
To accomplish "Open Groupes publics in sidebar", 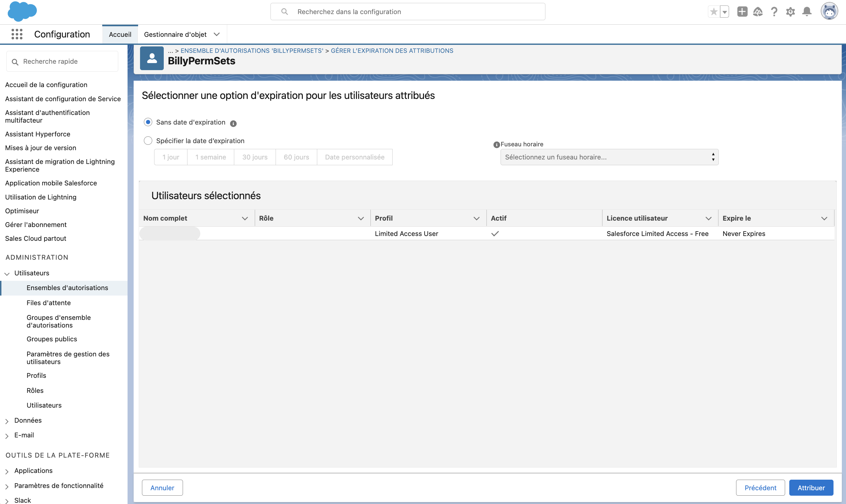I will [x=52, y=339].
